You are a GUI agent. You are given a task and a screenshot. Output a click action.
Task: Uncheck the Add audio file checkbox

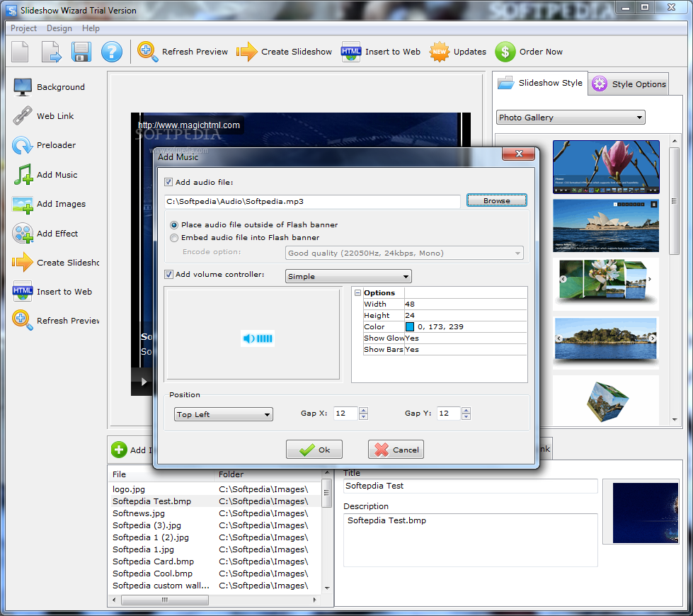168,182
